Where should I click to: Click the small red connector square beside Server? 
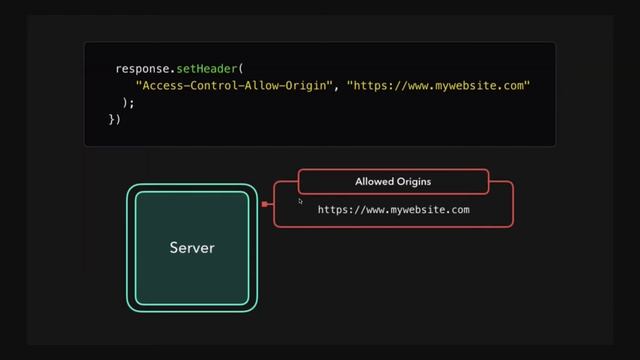coord(265,204)
